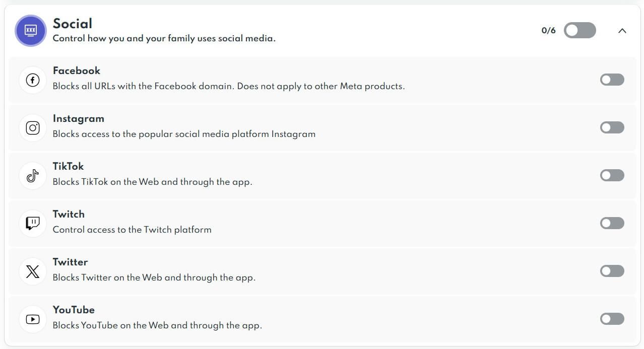Click the Twitch description text

point(131,229)
